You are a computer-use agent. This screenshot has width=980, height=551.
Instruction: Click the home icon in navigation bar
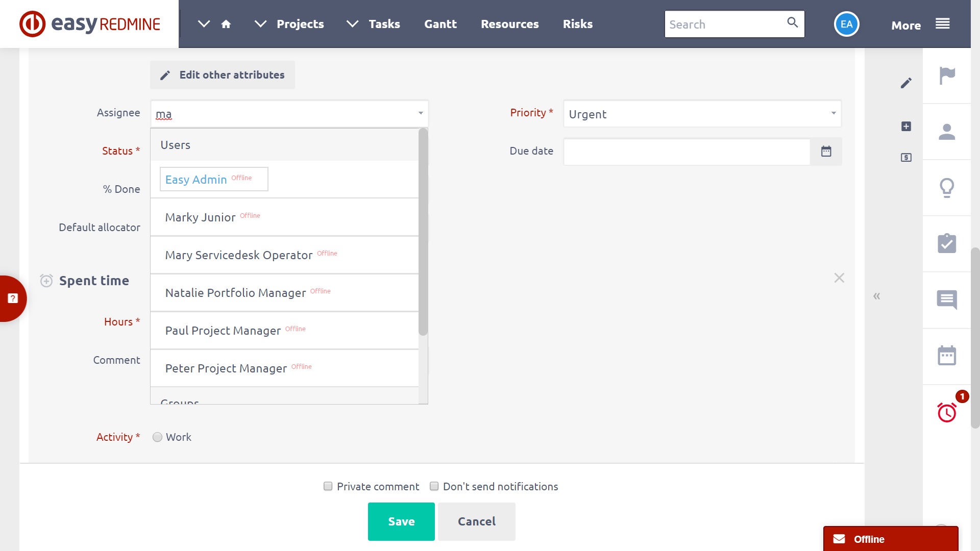pyautogui.click(x=226, y=24)
